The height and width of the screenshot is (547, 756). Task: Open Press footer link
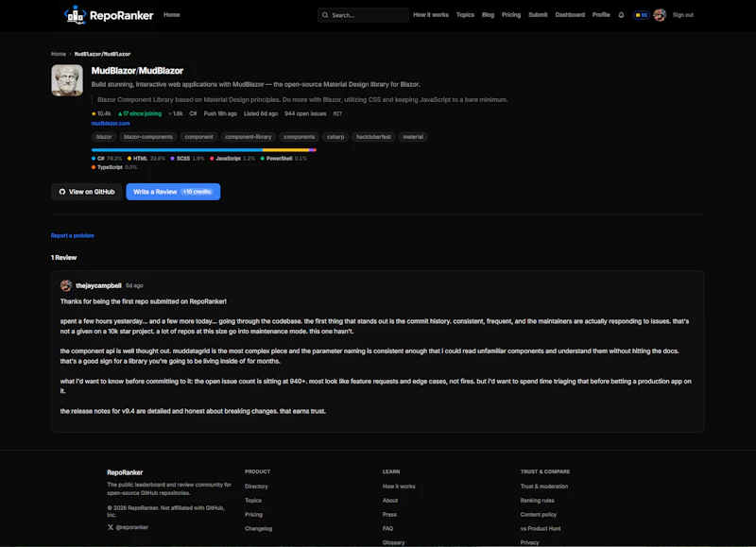point(389,514)
